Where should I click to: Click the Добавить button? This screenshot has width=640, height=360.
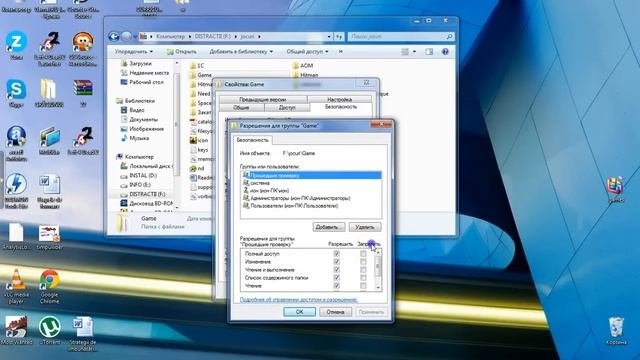329,227
